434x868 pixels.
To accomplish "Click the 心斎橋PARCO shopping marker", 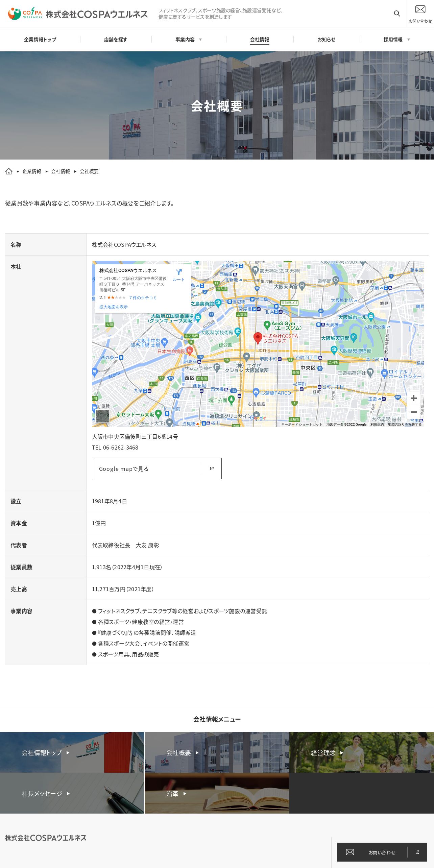I will pyautogui.click(x=256, y=392).
